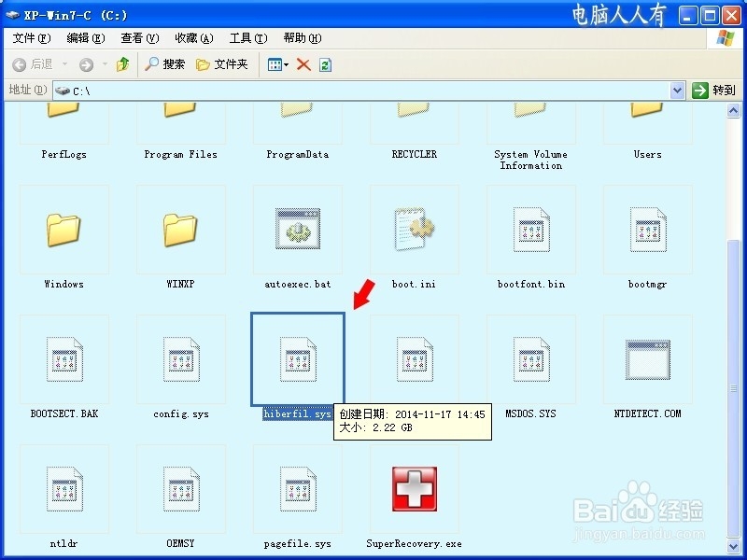Select the NTDETECT.COM file icon

coord(648,359)
